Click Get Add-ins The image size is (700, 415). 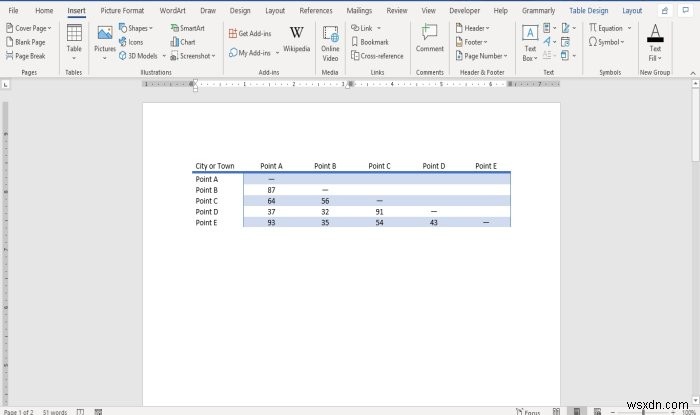coord(250,33)
